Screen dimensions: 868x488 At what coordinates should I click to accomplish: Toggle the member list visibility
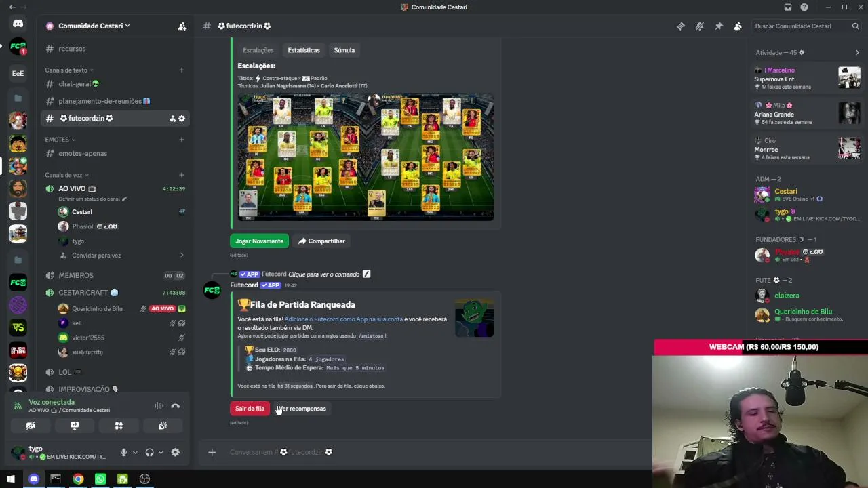point(738,26)
